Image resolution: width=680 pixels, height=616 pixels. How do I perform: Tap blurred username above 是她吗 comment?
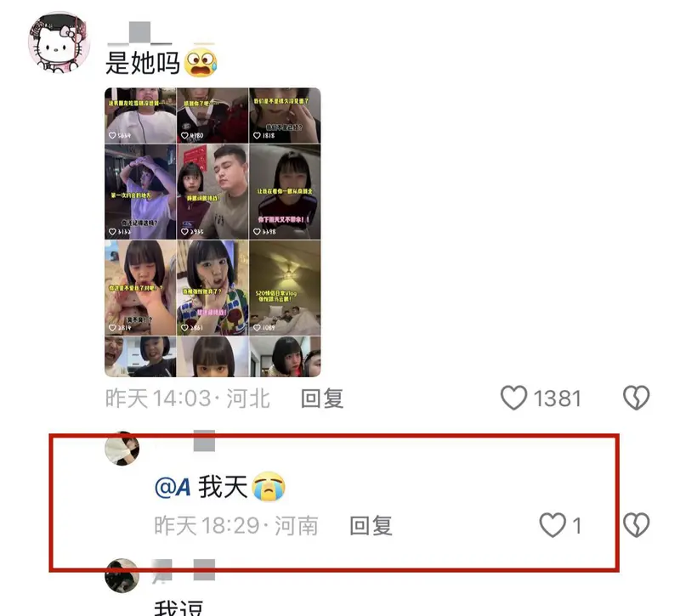click(x=139, y=33)
